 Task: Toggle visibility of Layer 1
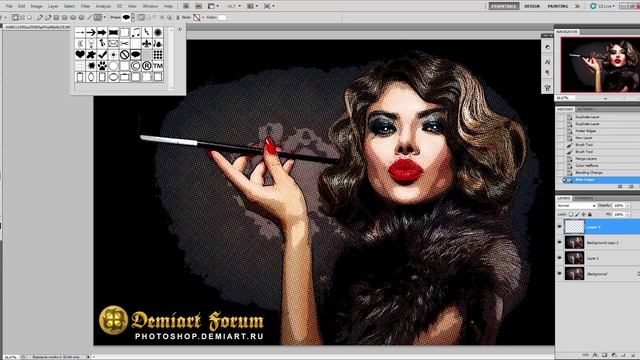560,258
